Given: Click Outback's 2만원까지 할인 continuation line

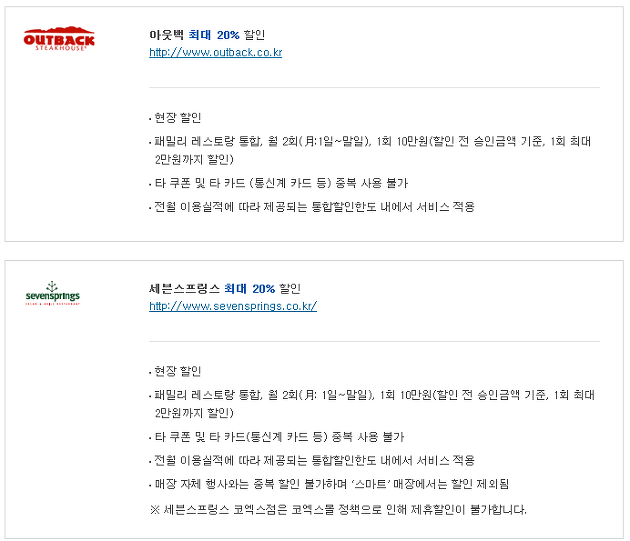Looking at the screenshot, I should [x=194, y=160].
